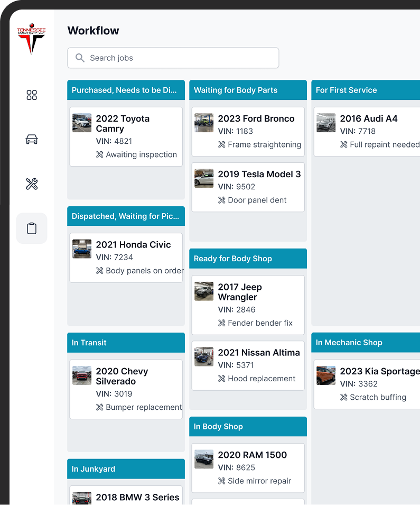Click the text VIN: 1183
The height and width of the screenshot is (505, 420).
[x=235, y=131]
